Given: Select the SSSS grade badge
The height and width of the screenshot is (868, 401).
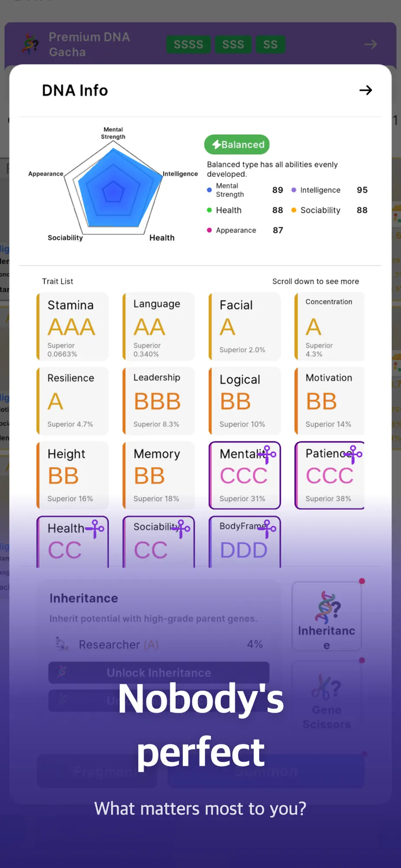Looking at the screenshot, I should click(189, 44).
